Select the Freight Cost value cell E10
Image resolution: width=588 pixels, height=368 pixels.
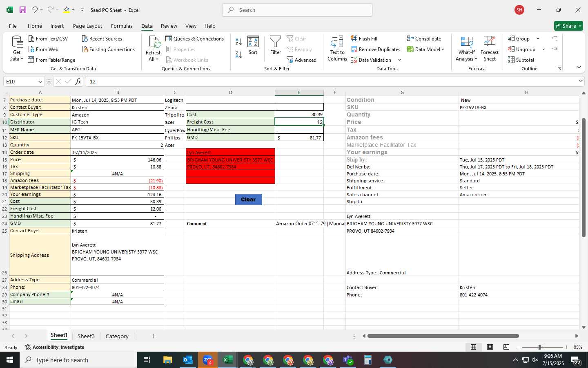click(299, 122)
